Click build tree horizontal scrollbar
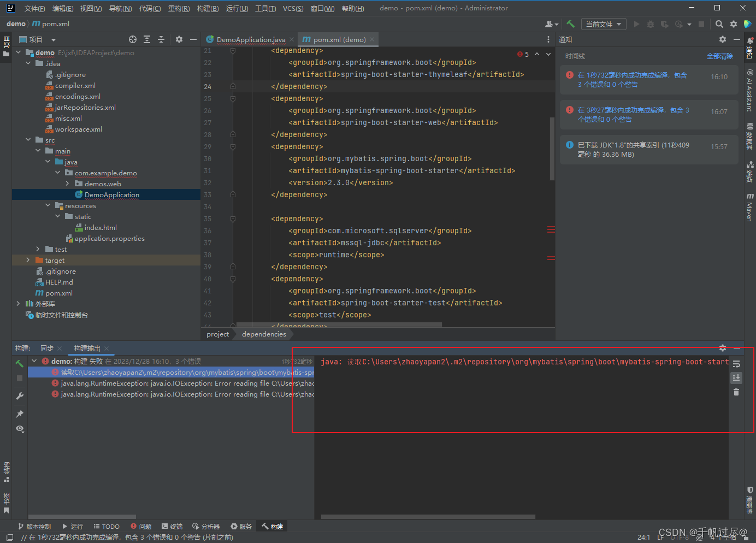756x543 pixels. click(82, 516)
